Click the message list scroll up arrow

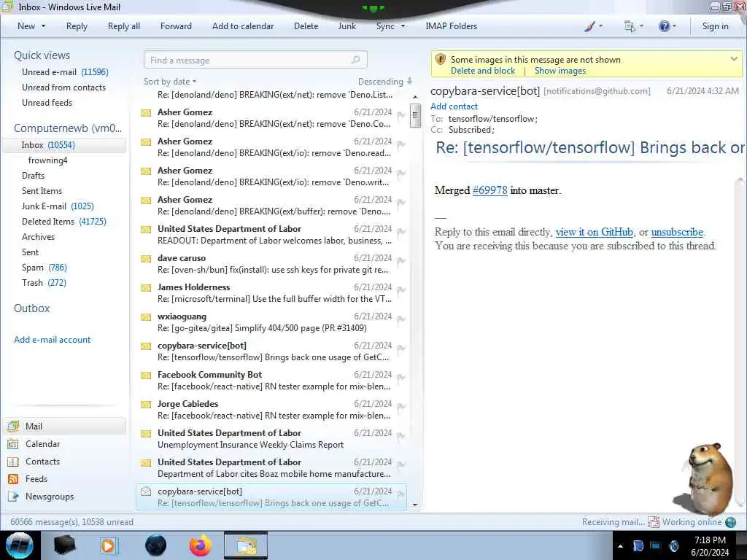pos(415,97)
